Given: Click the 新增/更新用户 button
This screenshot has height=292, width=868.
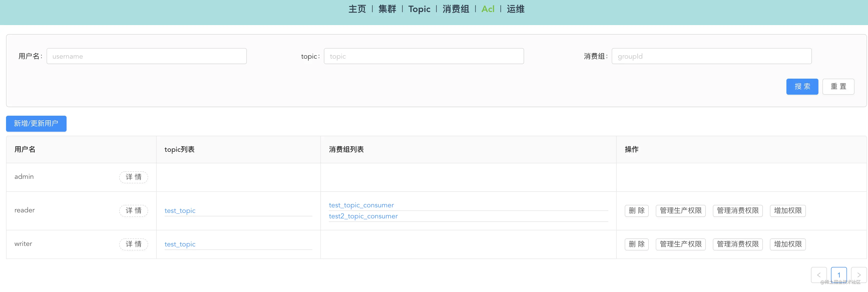Looking at the screenshot, I should [36, 123].
